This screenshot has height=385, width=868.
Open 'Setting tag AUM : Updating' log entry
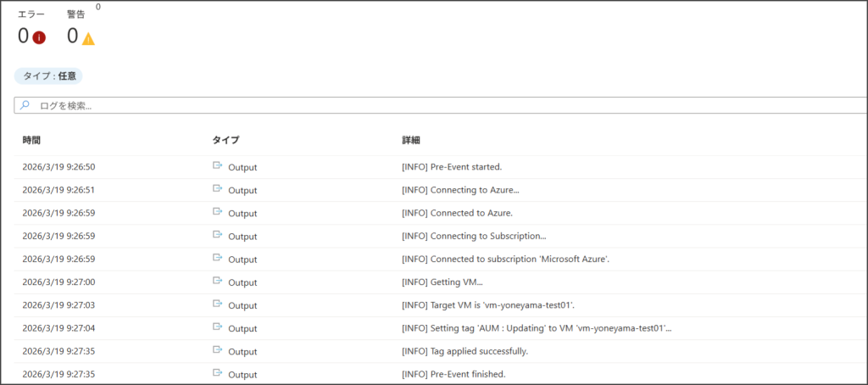537,328
